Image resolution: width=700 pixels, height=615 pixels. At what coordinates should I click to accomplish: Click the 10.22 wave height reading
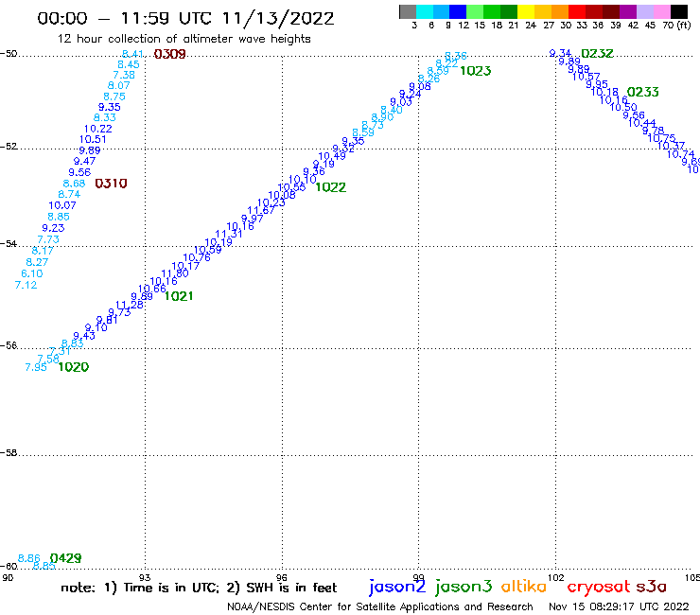[97, 129]
